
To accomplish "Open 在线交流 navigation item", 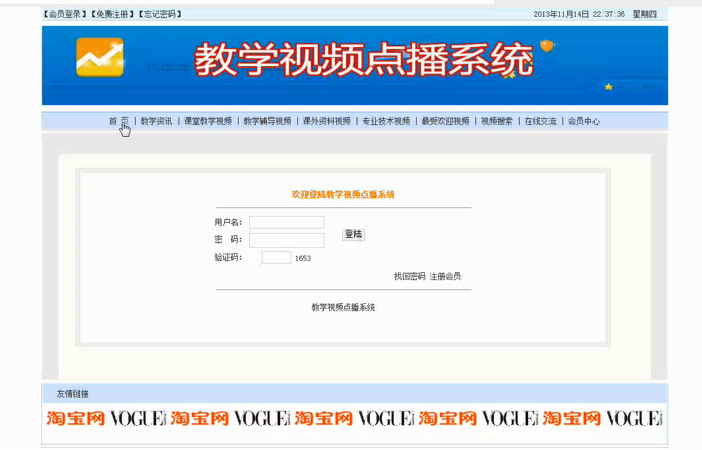I will click(x=540, y=121).
